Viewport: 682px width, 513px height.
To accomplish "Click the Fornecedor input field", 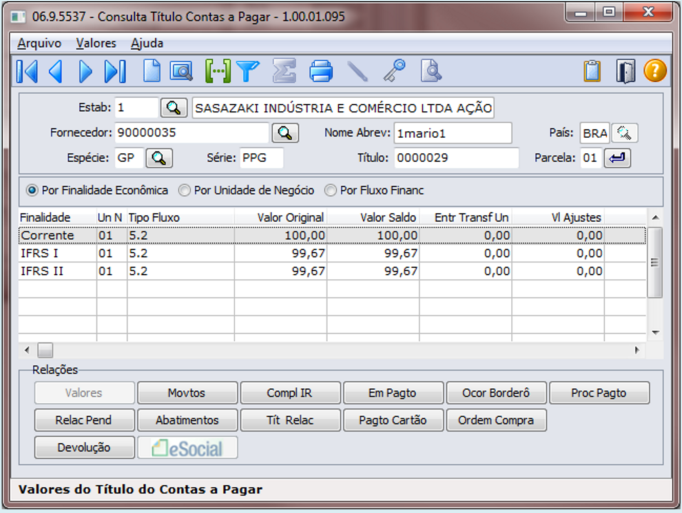I will tap(191, 133).
